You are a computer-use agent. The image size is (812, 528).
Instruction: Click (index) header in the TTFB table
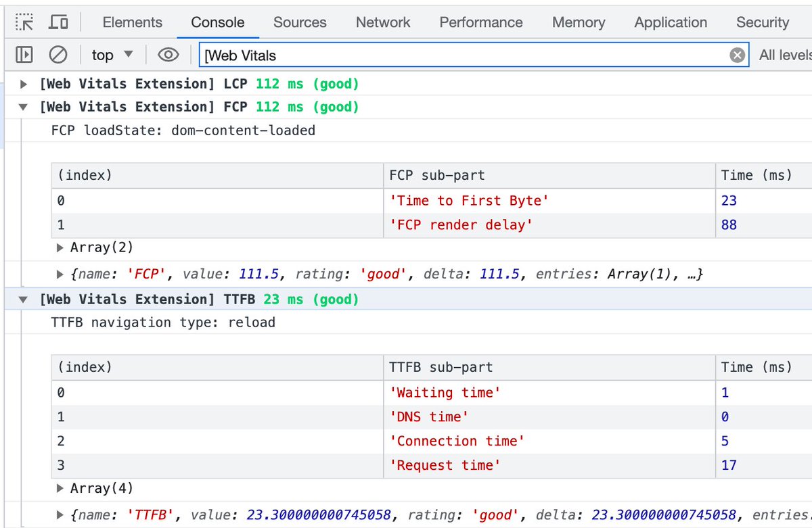[x=217, y=368]
